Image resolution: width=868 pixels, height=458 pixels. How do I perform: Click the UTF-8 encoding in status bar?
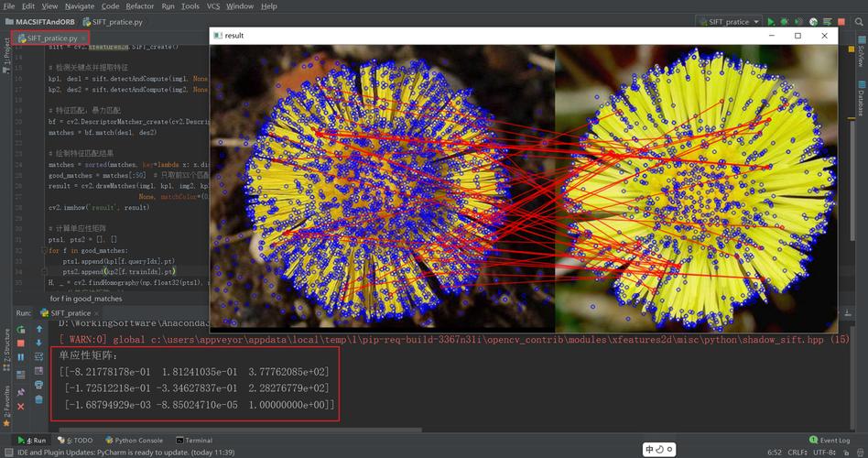(825, 452)
